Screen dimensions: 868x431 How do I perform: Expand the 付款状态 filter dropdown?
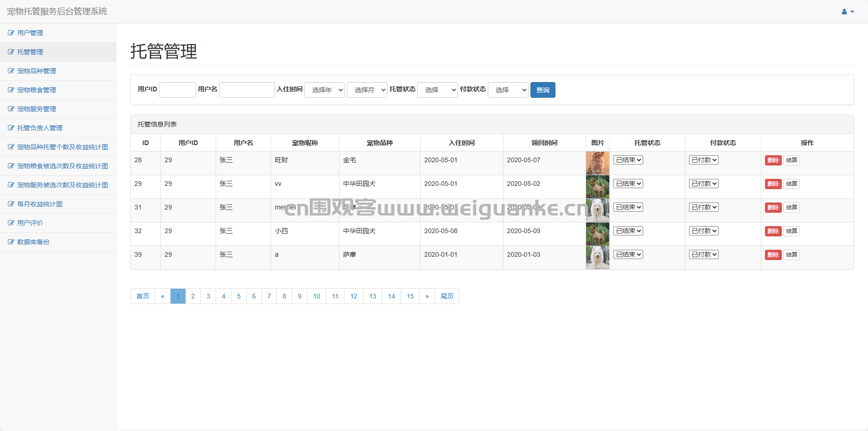(x=508, y=90)
